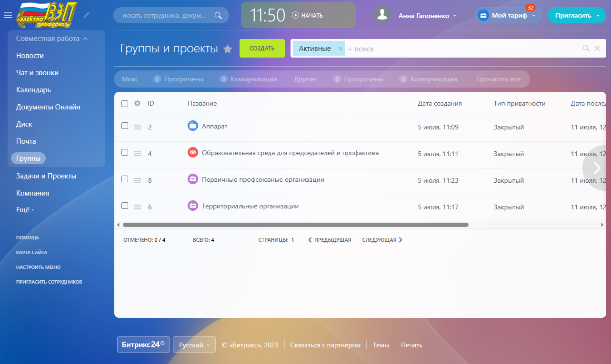Add Группы и проекты to favorites via the star
Screen dimensions: 611x364
[x=228, y=49]
